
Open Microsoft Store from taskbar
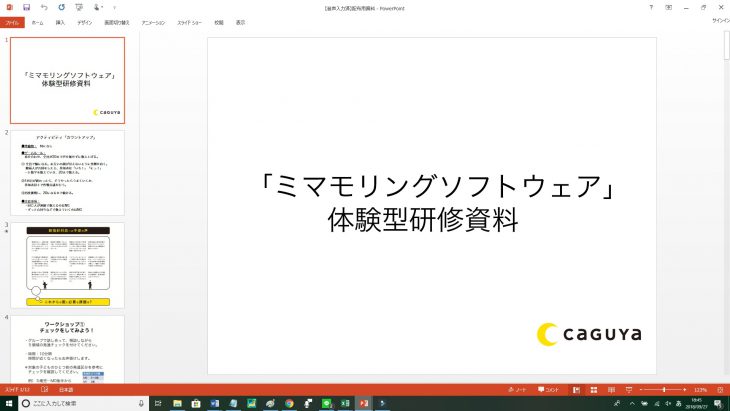[x=196, y=403]
